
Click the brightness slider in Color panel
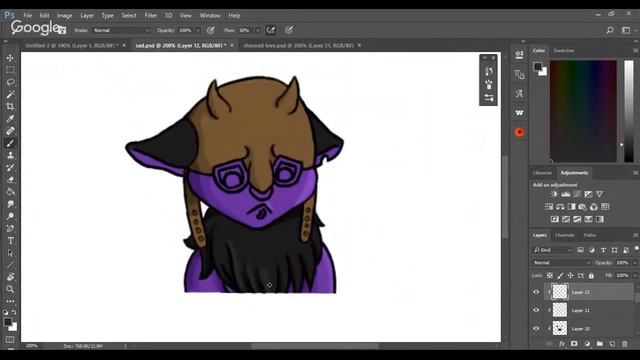[629, 111]
